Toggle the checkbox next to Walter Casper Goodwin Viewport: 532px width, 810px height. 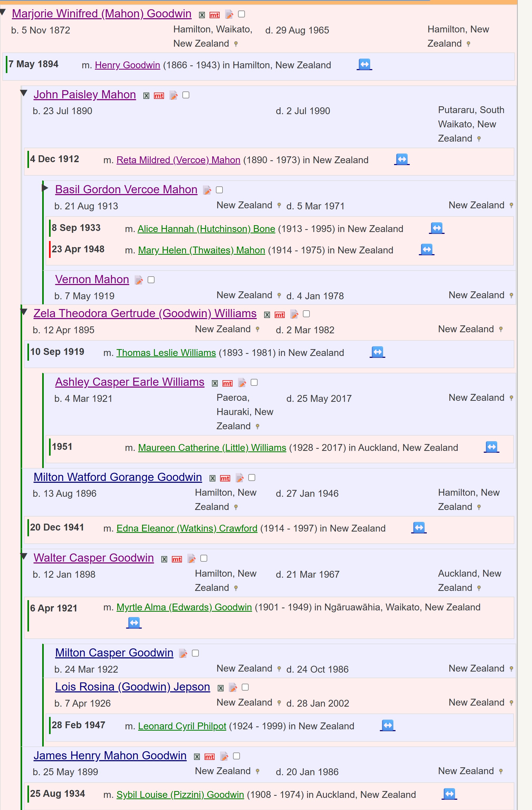pyautogui.click(x=204, y=558)
